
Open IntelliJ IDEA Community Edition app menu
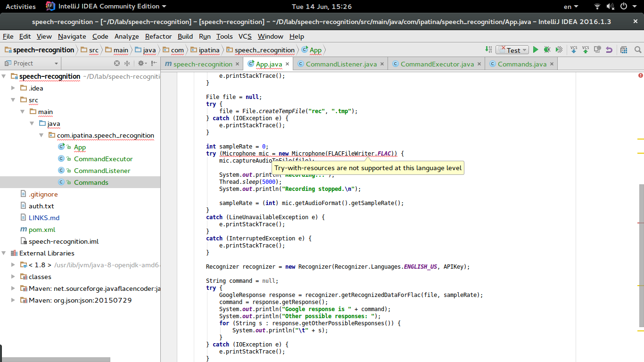coord(107,7)
